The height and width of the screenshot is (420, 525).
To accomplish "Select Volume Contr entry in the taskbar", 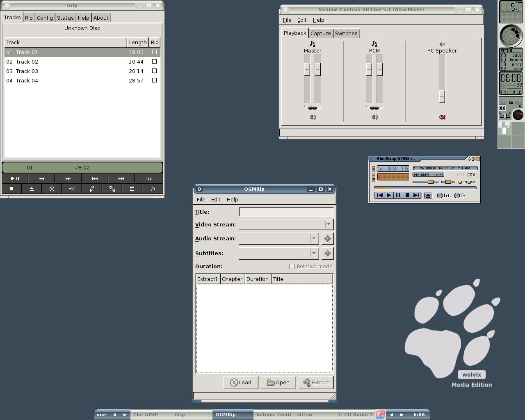I will [274, 415].
